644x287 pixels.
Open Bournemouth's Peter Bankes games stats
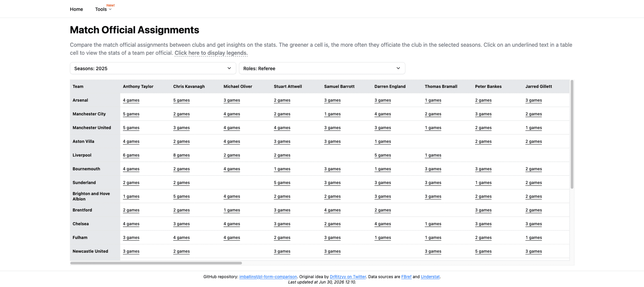click(483, 169)
